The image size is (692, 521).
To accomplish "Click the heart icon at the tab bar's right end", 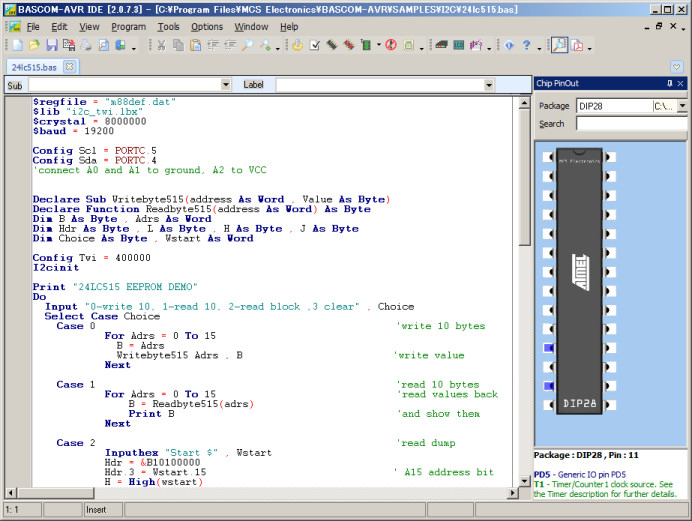I will click(x=677, y=67).
